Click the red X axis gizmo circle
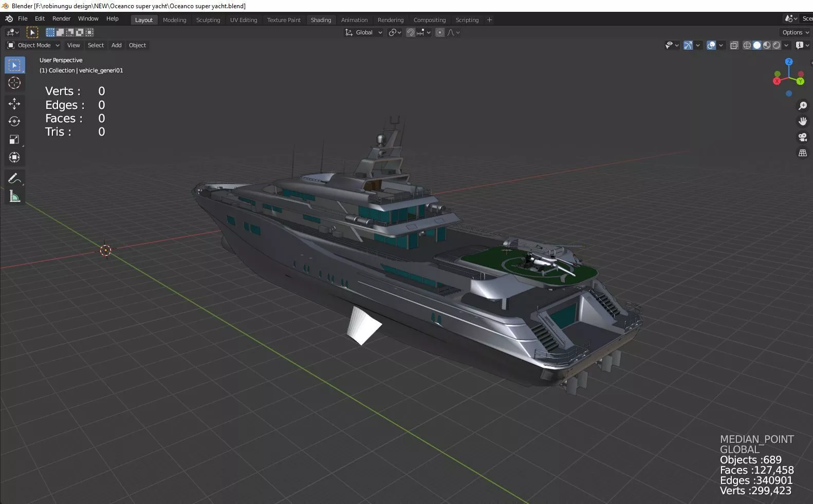 (x=777, y=81)
